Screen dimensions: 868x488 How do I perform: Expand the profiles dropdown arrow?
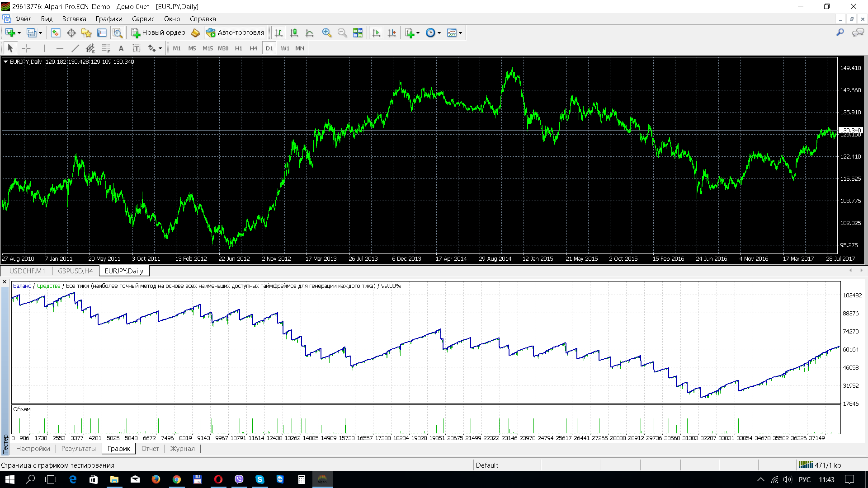click(40, 33)
